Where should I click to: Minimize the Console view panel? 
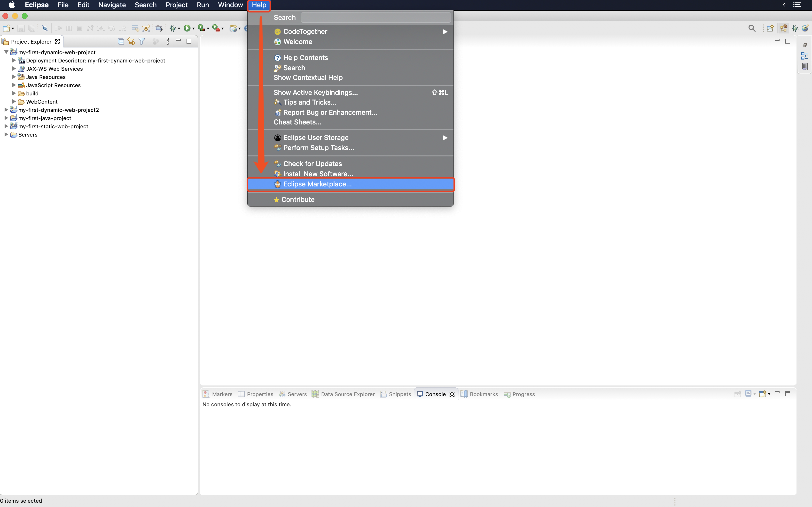[x=777, y=392]
